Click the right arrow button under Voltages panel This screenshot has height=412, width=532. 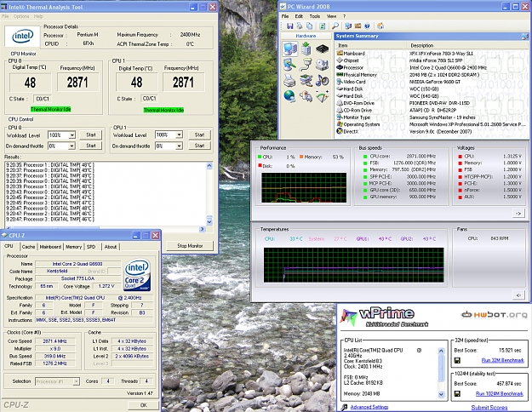click(518, 213)
